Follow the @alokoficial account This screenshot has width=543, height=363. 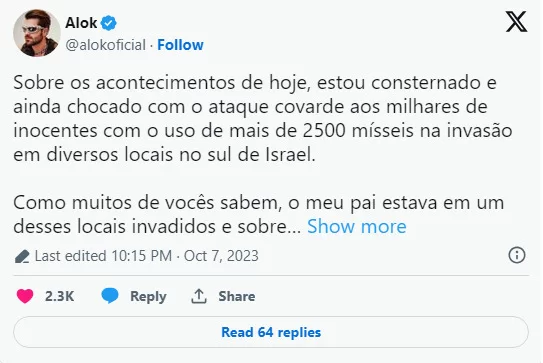[180, 45]
